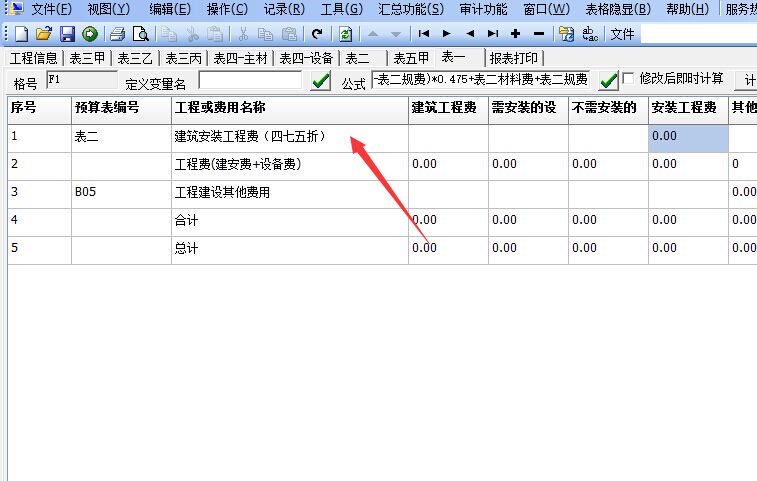Click the 序号 column header

[39, 110]
